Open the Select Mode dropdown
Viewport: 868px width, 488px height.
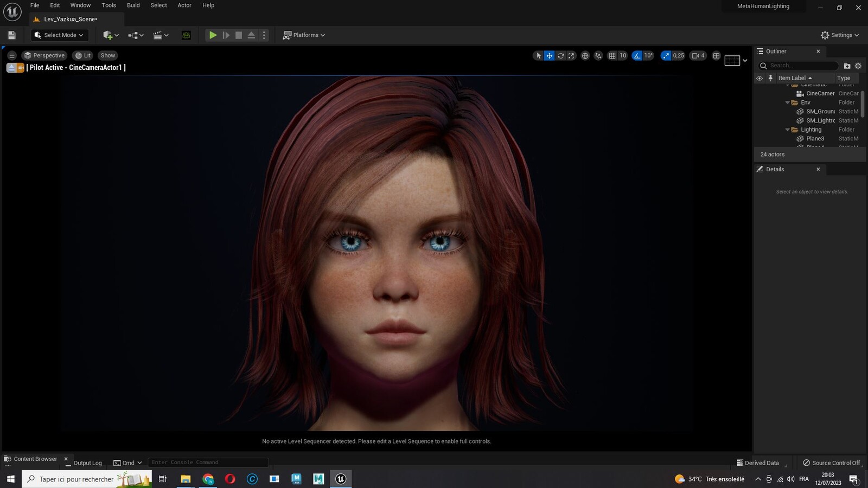[59, 35]
